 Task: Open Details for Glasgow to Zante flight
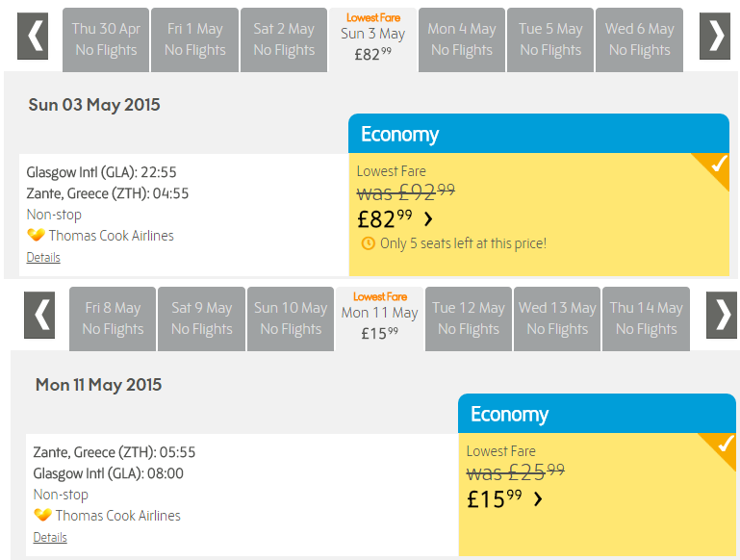click(x=43, y=258)
